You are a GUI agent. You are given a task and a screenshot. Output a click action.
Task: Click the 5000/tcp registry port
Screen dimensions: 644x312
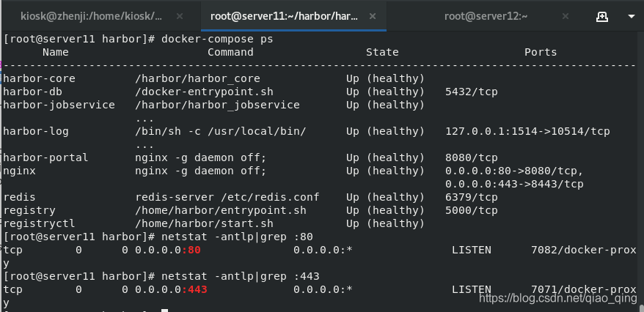472,210
